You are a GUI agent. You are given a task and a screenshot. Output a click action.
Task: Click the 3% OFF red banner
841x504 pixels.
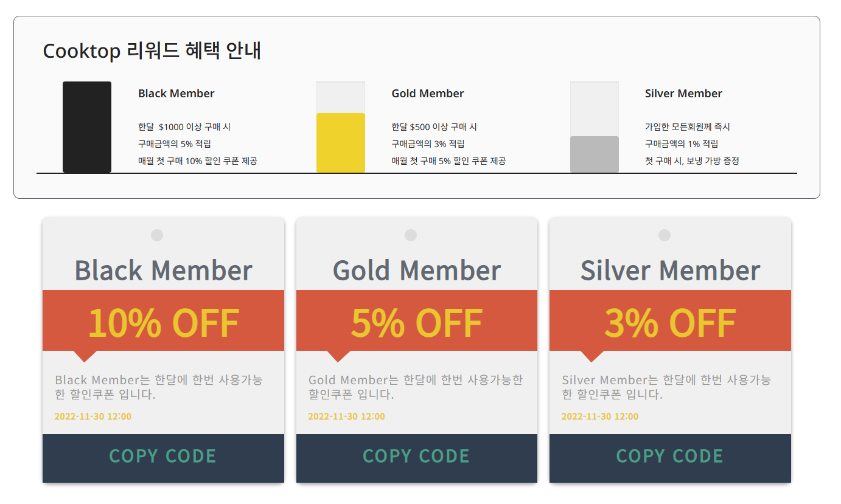[x=670, y=320]
